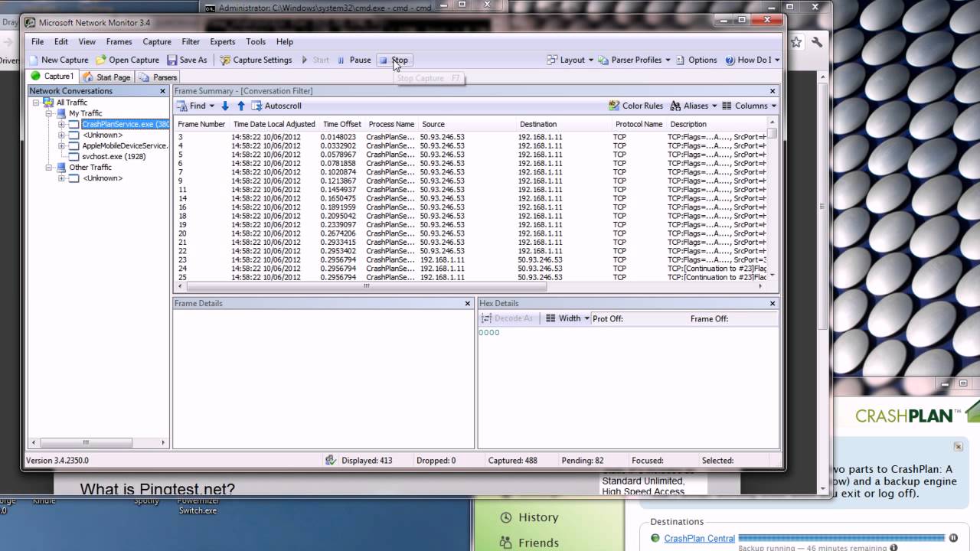Open Color Rules
The height and width of the screenshot is (551, 980).
635,106
